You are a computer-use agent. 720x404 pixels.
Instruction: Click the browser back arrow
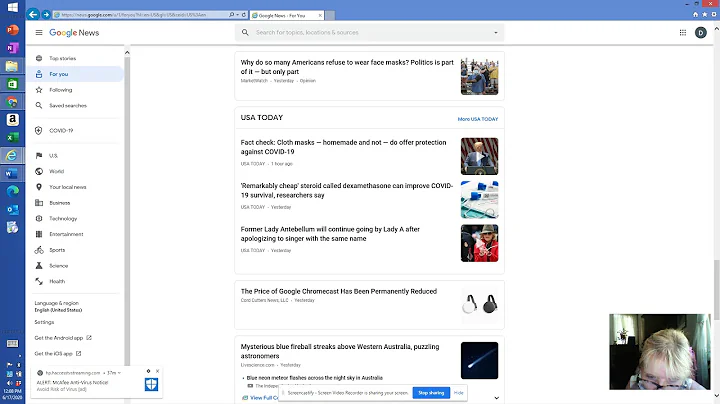pos(33,15)
